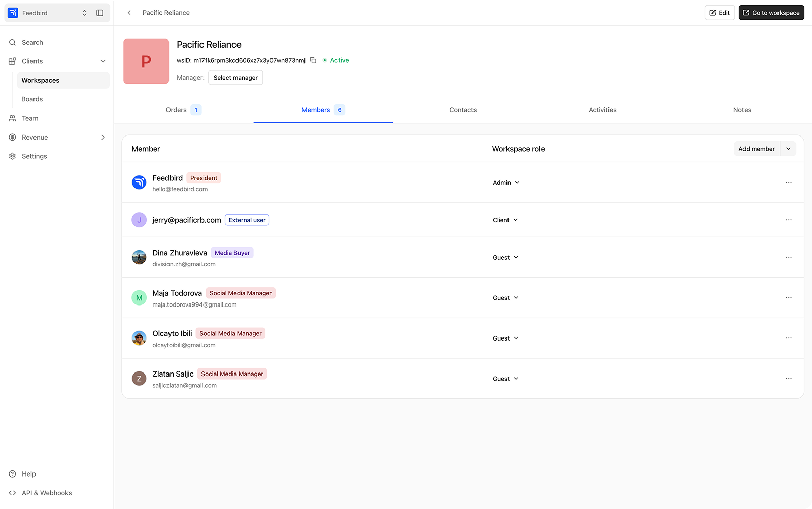Open the Client role dropdown for jerry@pacificrb.com

coord(505,220)
